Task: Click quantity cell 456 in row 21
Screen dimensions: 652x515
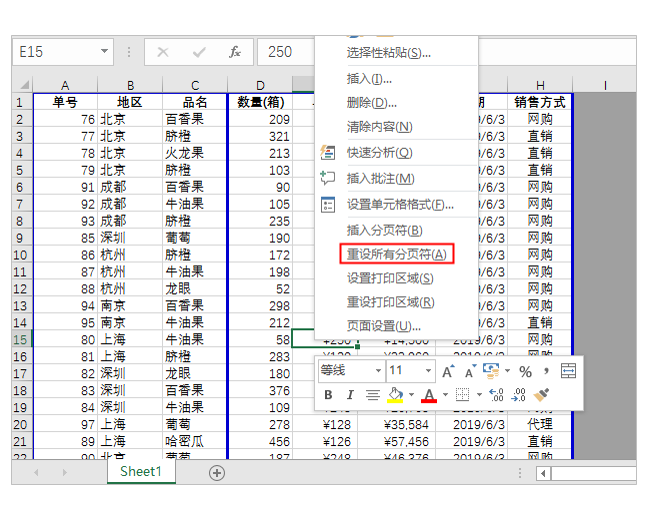Action: (x=260, y=441)
